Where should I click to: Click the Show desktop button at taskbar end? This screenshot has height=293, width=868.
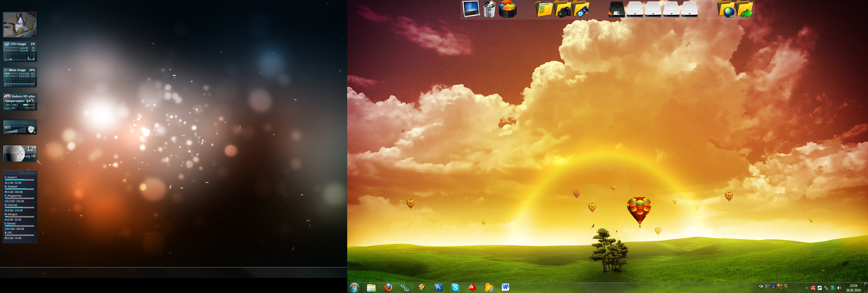866,288
